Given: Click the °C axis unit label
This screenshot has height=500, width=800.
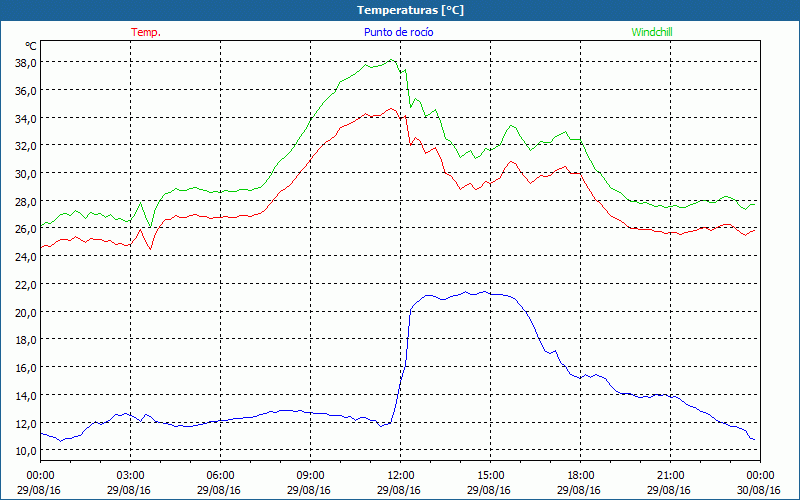Looking at the screenshot, I should pyautogui.click(x=31, y=46).
